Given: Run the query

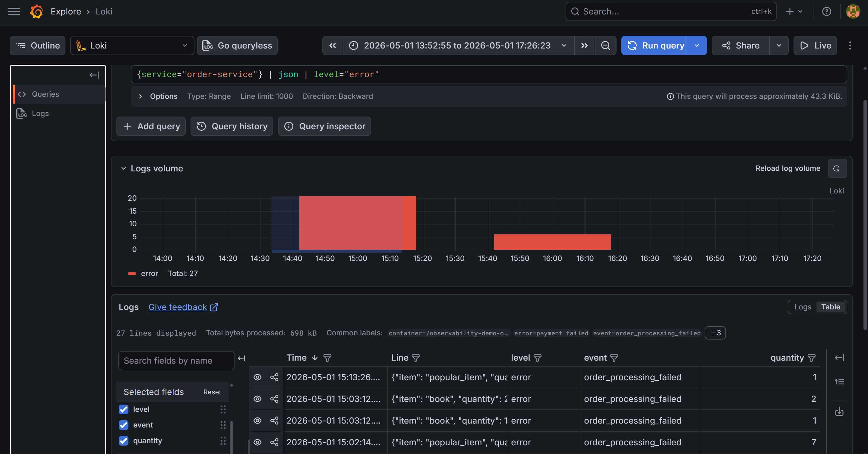Looking at the screenshot, I should coord(654,45).
